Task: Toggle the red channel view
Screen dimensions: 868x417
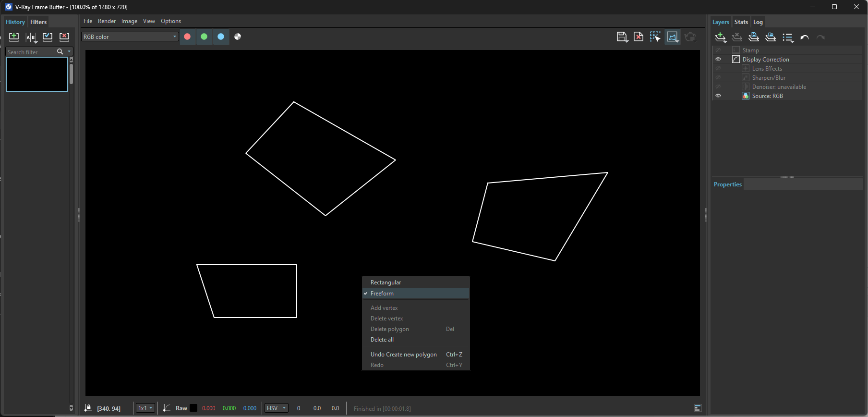Action: (187, 37)
